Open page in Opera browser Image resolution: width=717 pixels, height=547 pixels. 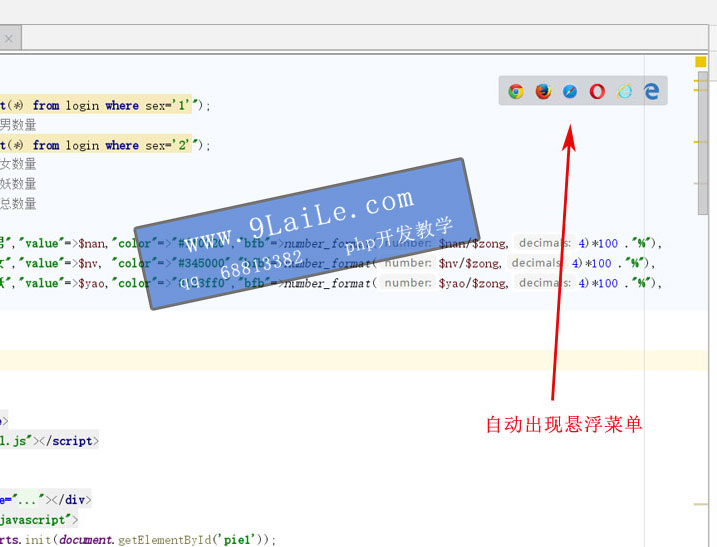[x=597, y=91]
